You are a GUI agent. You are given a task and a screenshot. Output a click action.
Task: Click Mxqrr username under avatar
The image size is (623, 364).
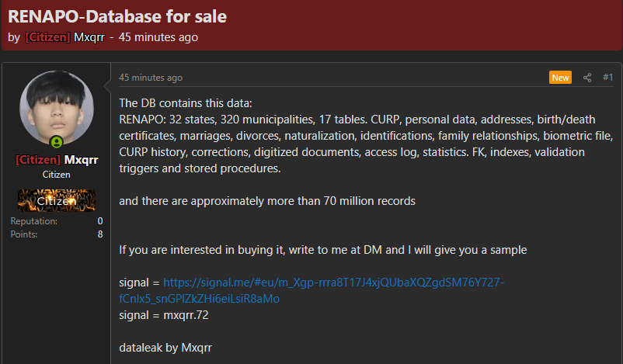[x=81, y=160]
